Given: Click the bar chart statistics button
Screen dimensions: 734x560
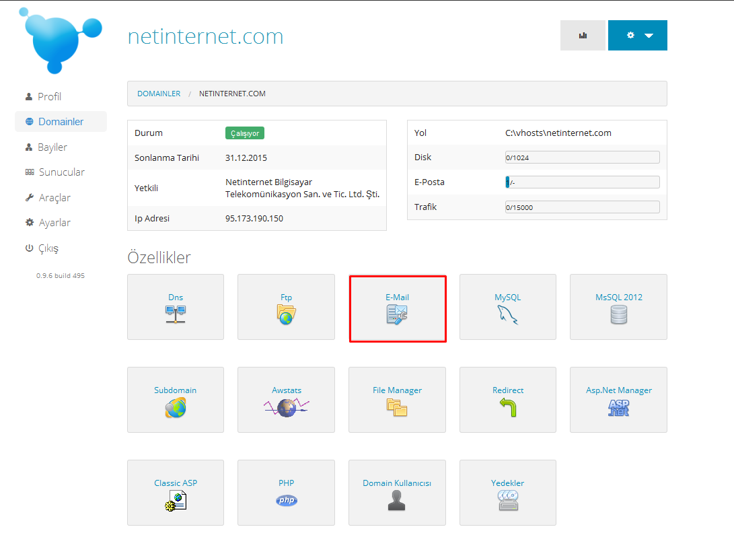Looking at the screenshot, I should (x=583, y=36).
